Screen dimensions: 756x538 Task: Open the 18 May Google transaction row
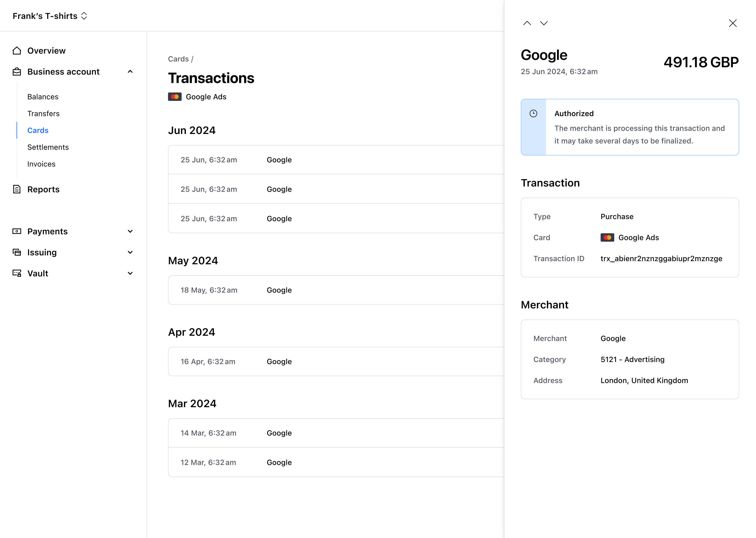(336, 290)
